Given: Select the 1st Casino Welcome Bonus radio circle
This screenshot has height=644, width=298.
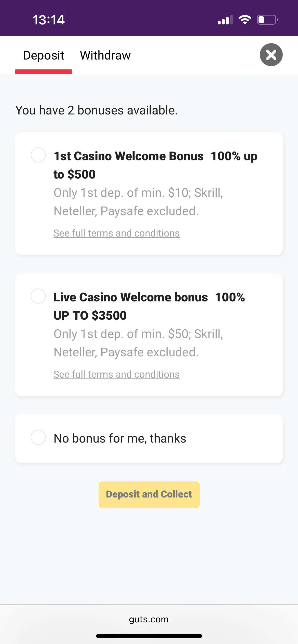Looking at the screenshot, I should click(x=38, y=155).
